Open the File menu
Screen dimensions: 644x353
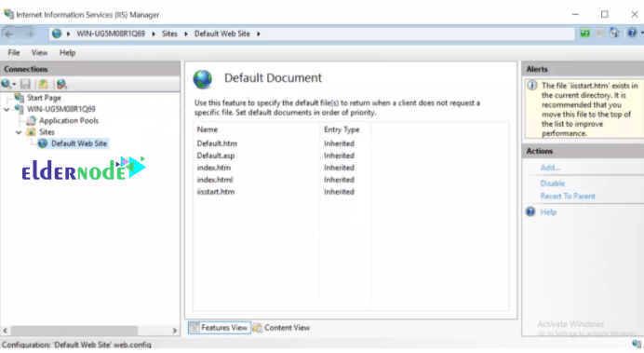14,52
